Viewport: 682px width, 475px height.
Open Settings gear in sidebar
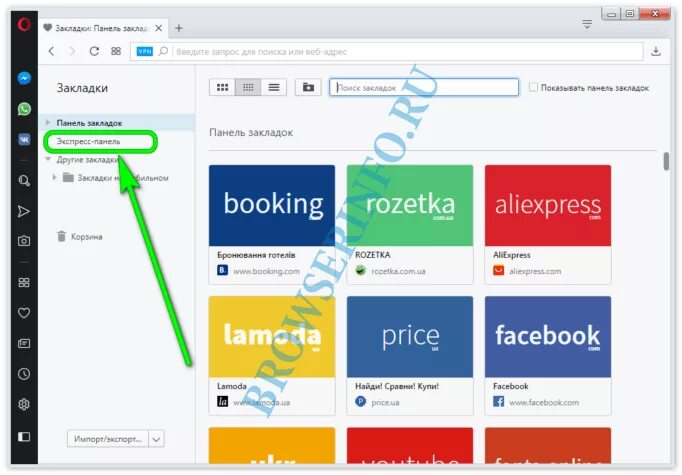pos(24,404)
